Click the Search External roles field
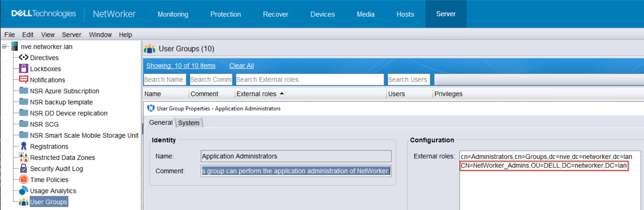The height and width of the screenshot is (210, 644). [x=309, y=79]
